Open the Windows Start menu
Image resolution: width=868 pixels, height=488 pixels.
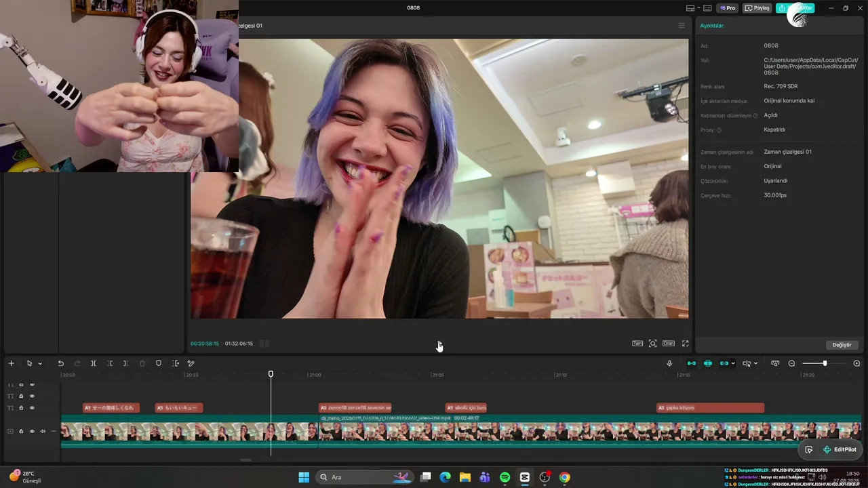click(x=304, y=477)
